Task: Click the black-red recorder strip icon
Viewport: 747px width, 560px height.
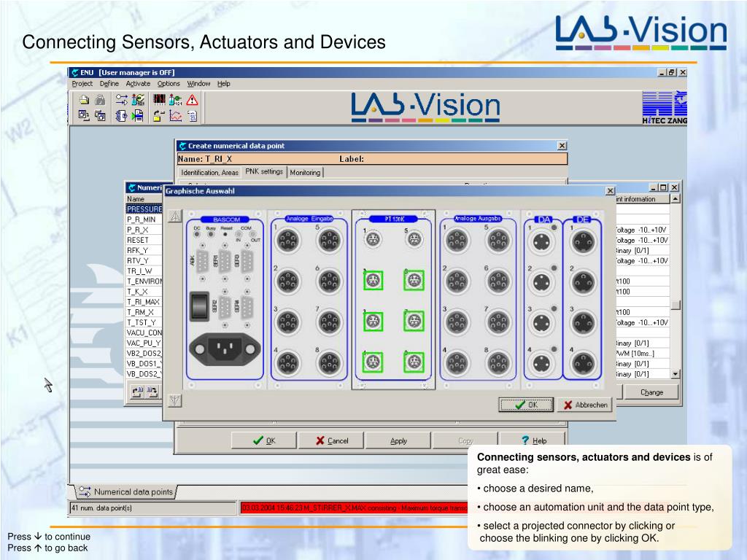Action: (x=160, y=99)
